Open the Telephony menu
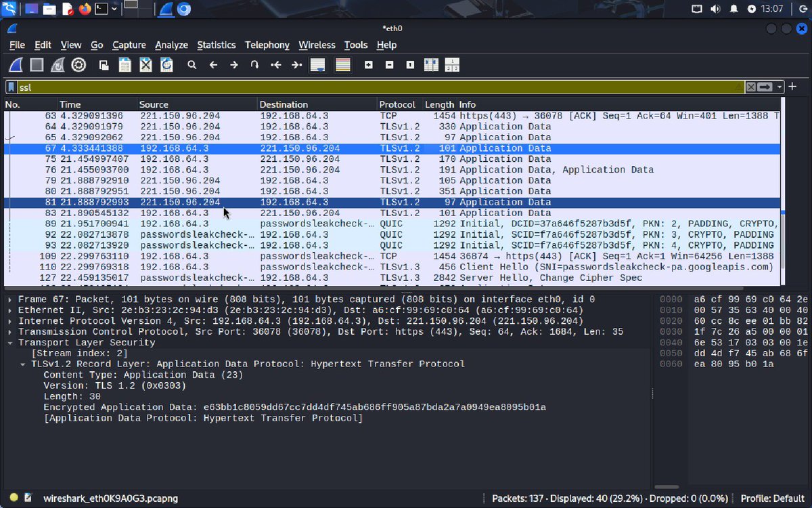Viewport: 812px width, 508px height. pyautogui.click(x=267, y=45)
